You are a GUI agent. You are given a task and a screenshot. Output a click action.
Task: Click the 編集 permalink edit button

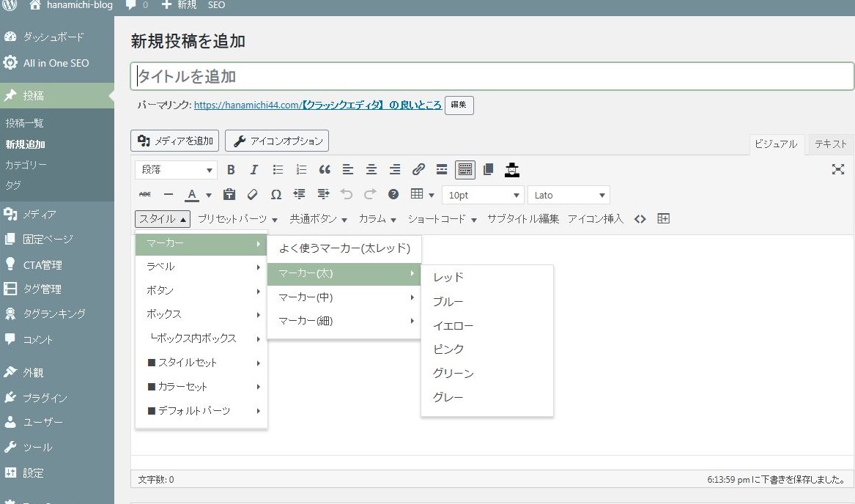click(x=459, y=105)
